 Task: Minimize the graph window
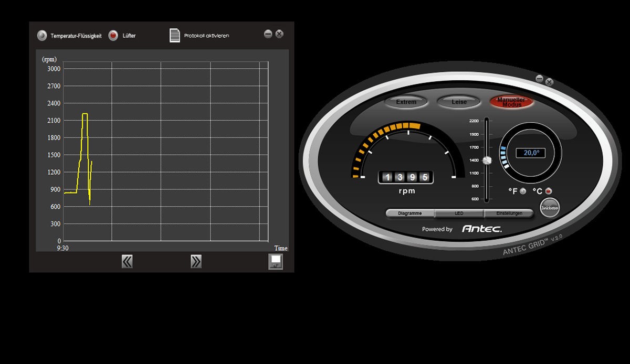pos(268,34)
